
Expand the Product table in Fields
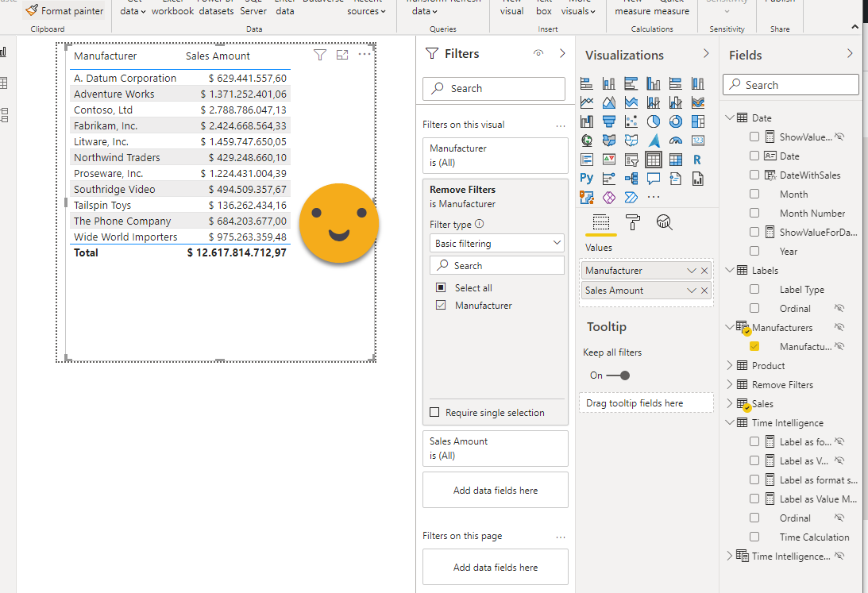(x=730, y=366)
